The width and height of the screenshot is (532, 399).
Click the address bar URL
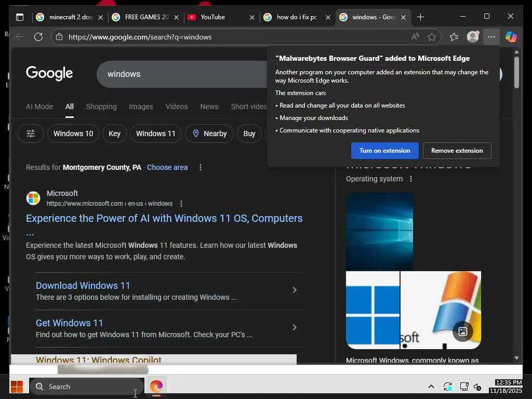click(x=140, y=37)
